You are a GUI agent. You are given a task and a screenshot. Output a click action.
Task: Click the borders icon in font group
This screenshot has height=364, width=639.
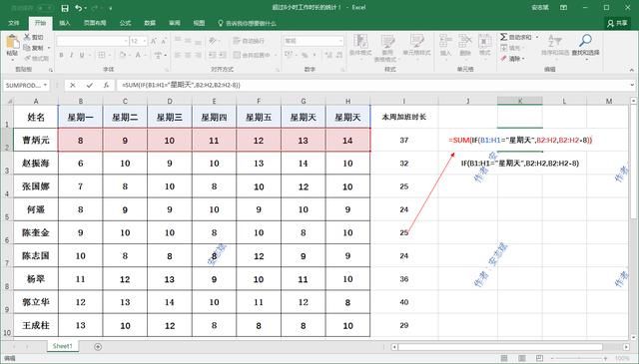(x=102, y=55)
